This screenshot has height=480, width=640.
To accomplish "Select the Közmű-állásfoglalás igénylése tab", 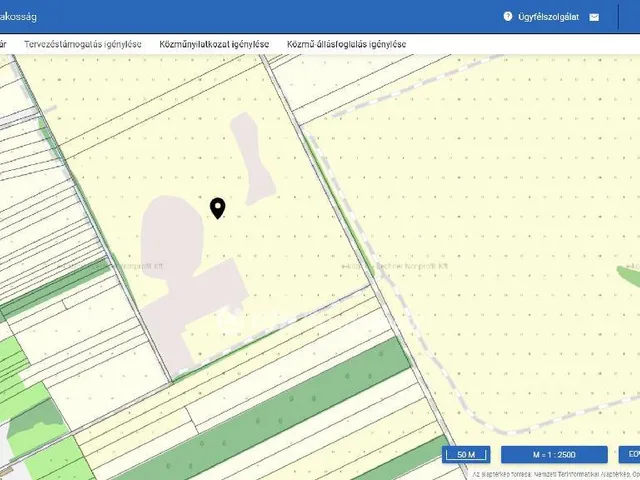I will coord(346,44).
